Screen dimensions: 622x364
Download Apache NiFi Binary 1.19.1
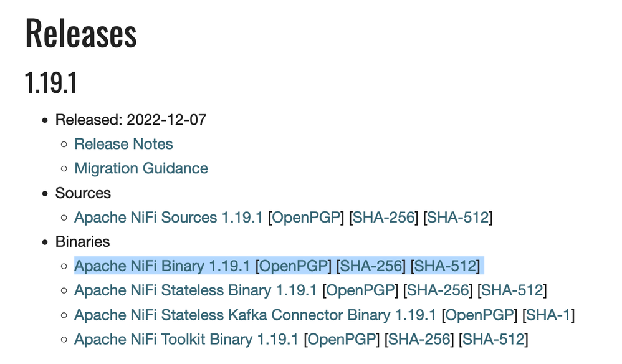162,266
